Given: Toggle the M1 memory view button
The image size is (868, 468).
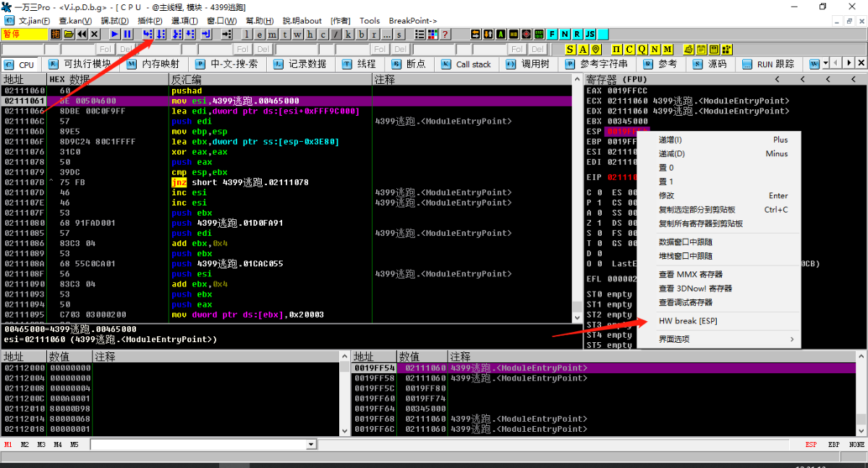Looking at the screenshot, I should [x=9, y=445].
